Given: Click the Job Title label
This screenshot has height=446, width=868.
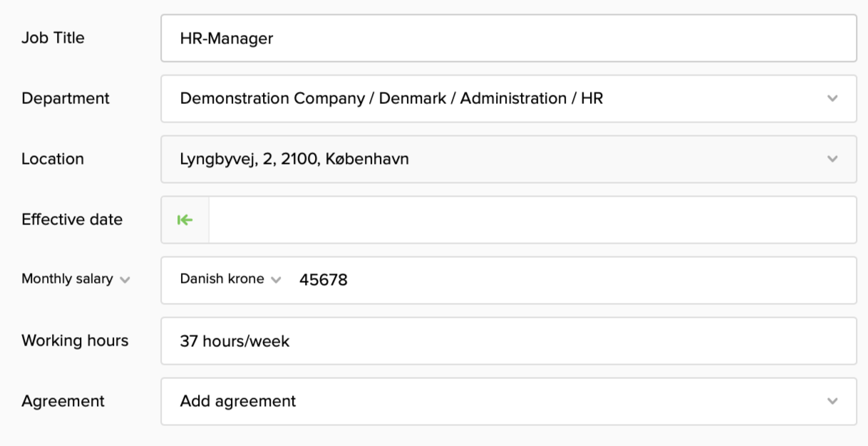Looking at the screenshot, I should click(x=53, y=38).
